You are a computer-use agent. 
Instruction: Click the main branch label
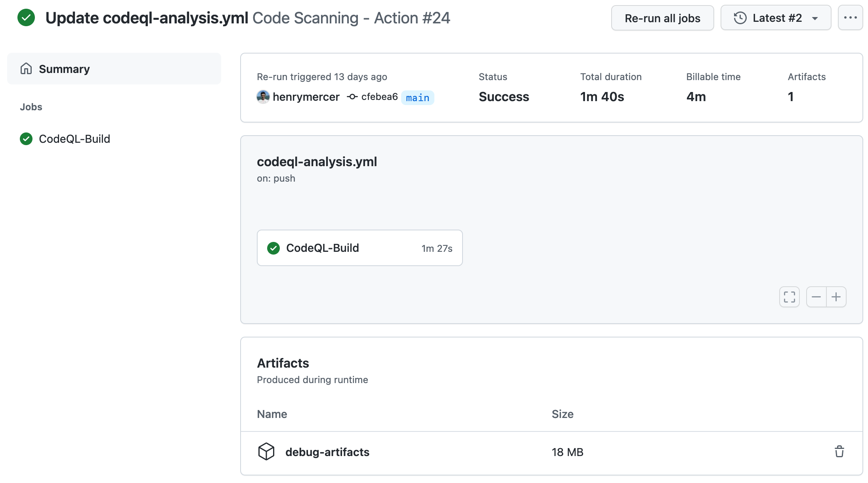[x=417, y=98]
